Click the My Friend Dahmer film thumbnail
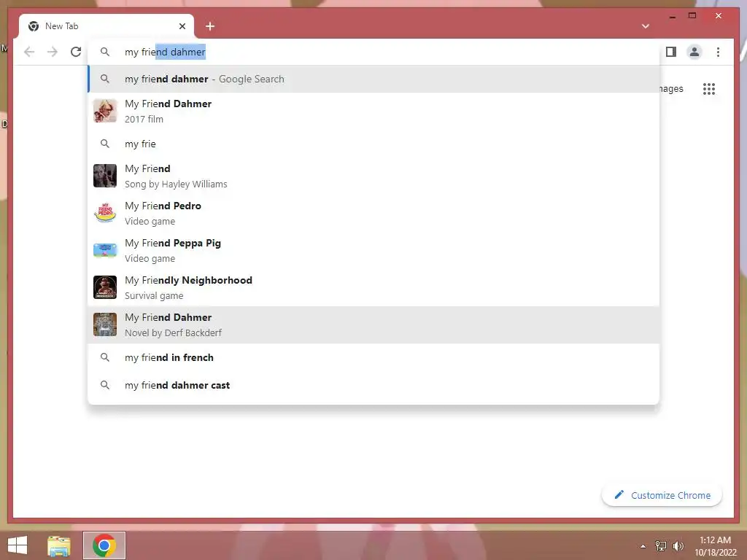Image resolution: width=747 pixels, height=560 pixels. click(x=105, y=111)
